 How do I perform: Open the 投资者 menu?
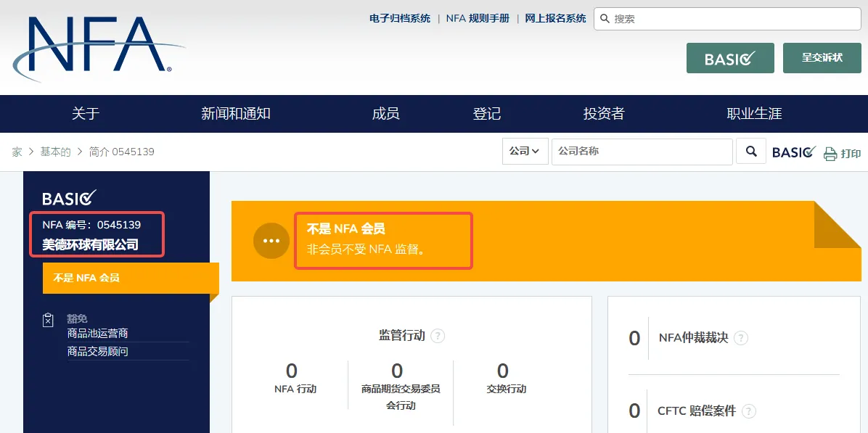(604, 114)
